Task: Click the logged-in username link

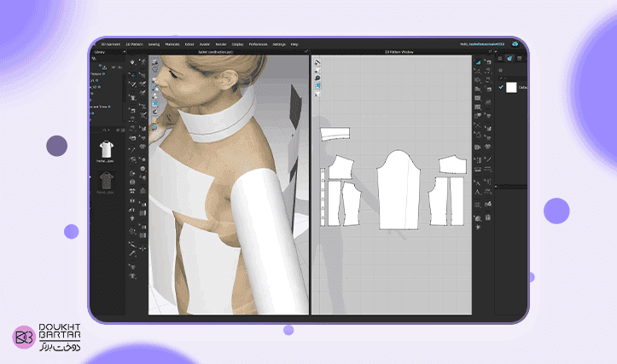Action: point(486,44)
